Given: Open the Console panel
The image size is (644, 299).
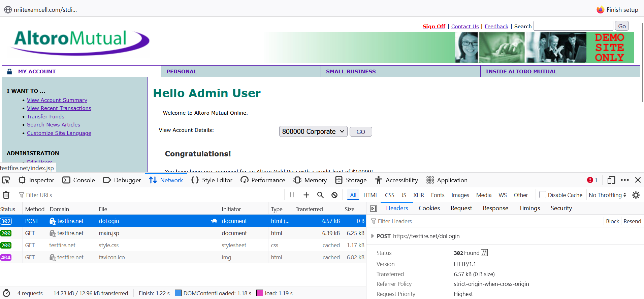Looking at the screenshot, I should click(79, 180).
